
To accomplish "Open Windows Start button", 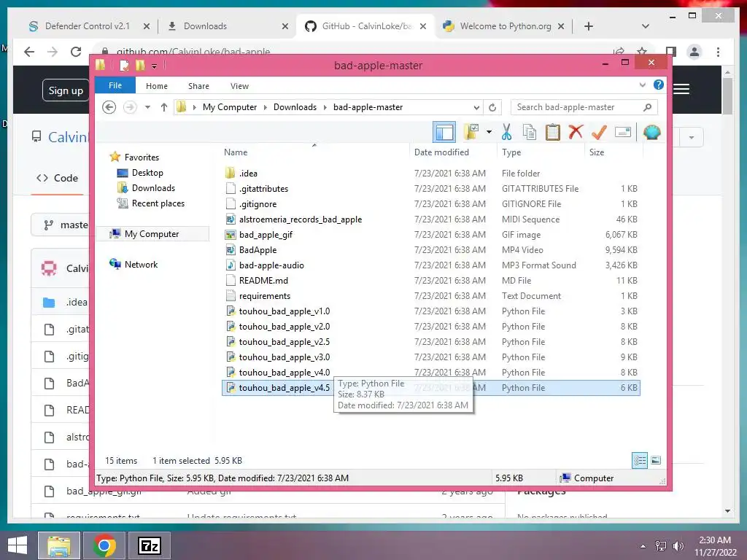I will (x=18, y=545).
